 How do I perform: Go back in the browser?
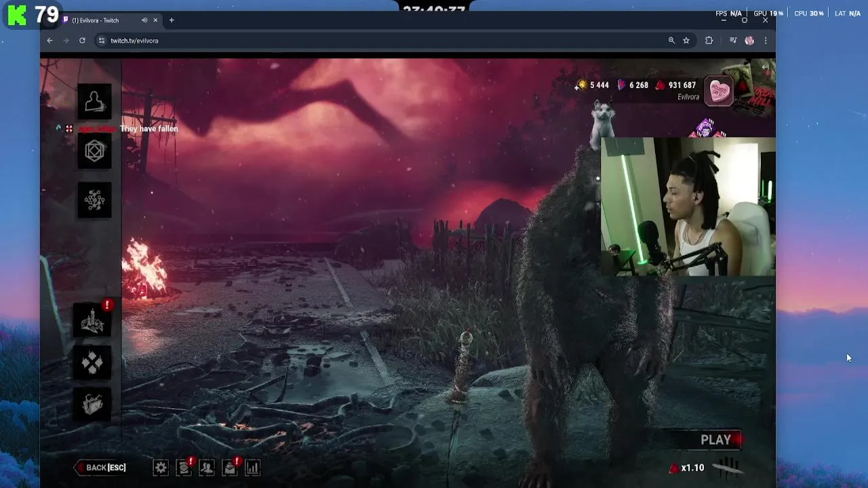pyautogui.click(x=50, y=41)
